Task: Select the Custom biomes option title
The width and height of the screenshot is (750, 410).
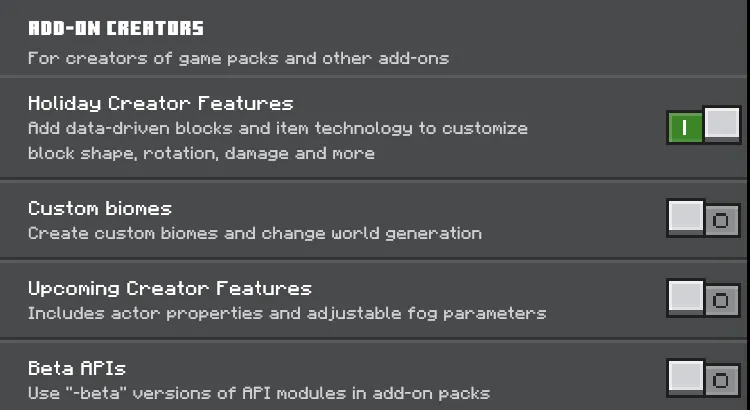Action: tap(100, 208)
